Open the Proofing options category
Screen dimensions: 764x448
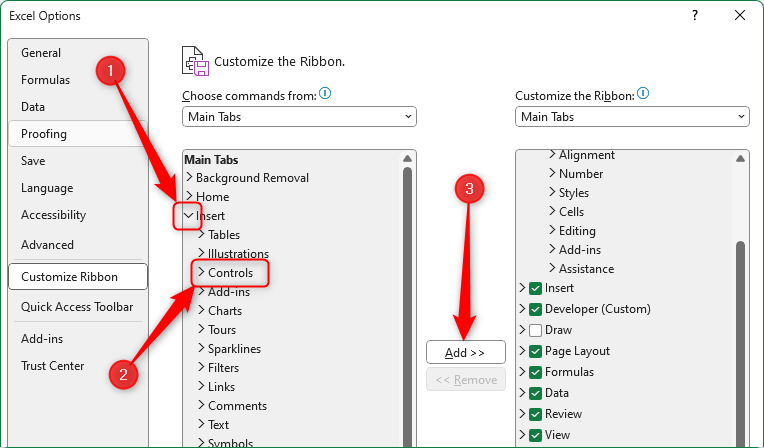(78, 134)
